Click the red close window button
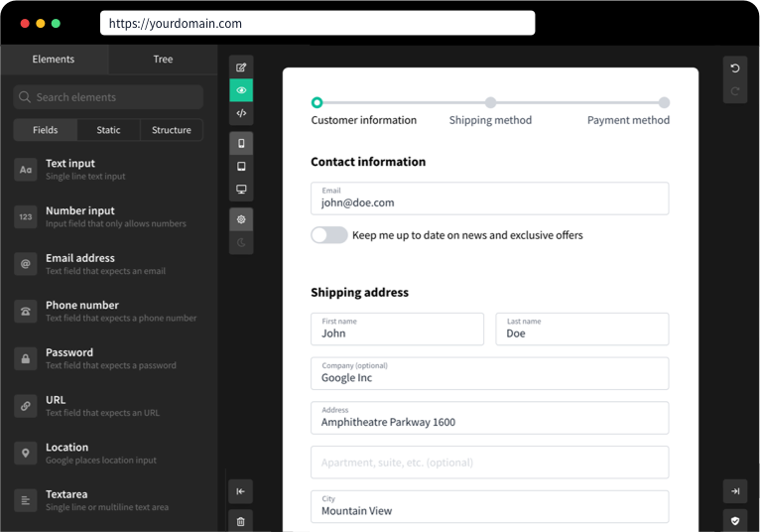 (25, 23)
